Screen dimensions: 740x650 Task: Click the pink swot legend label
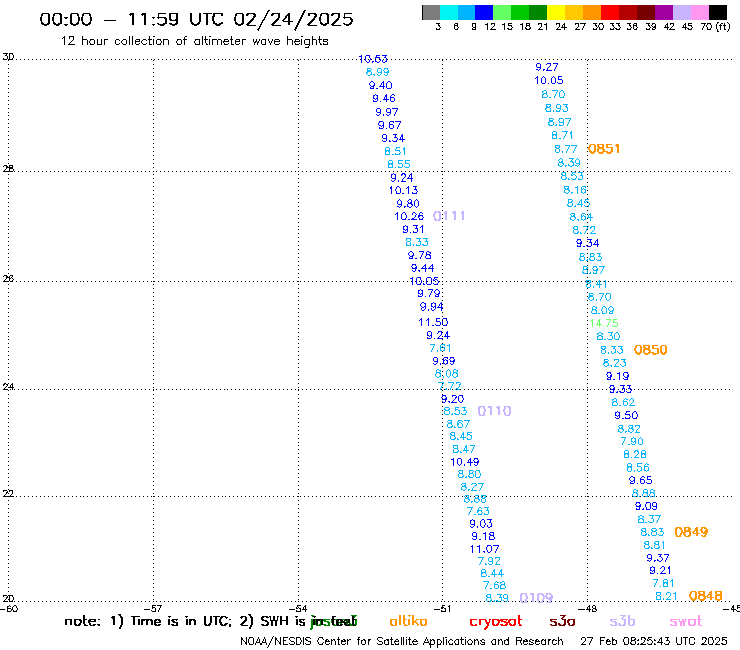coord(686,622)
